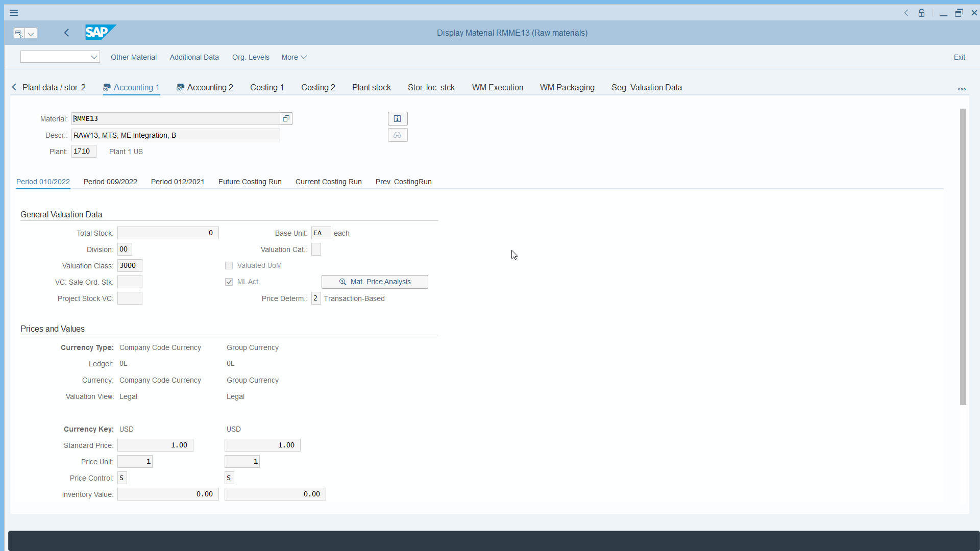
Task: Click the three-dots tab overflow icon
Action: point(962,89)
